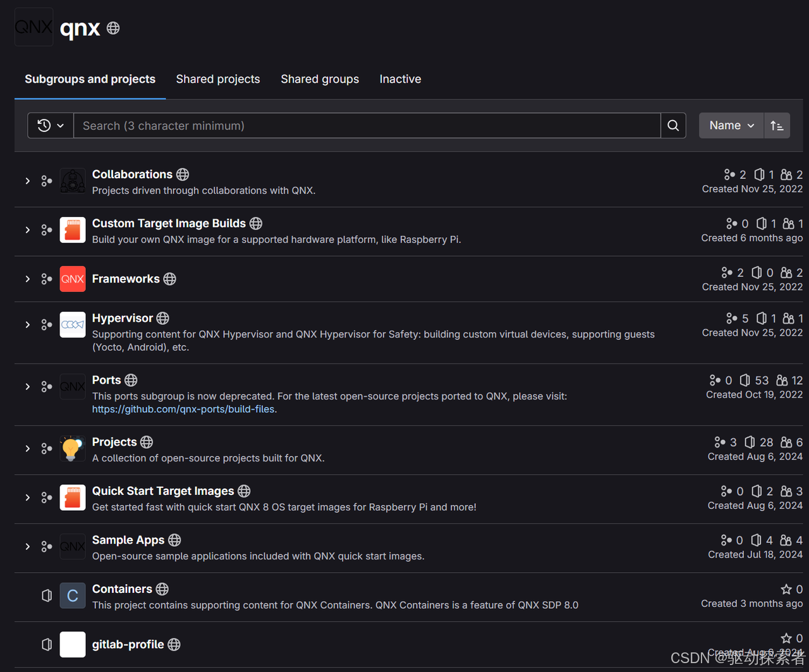Open the Ports group link
The height and width of the screenshot is (672, 809).
click(x=106, y=380)
